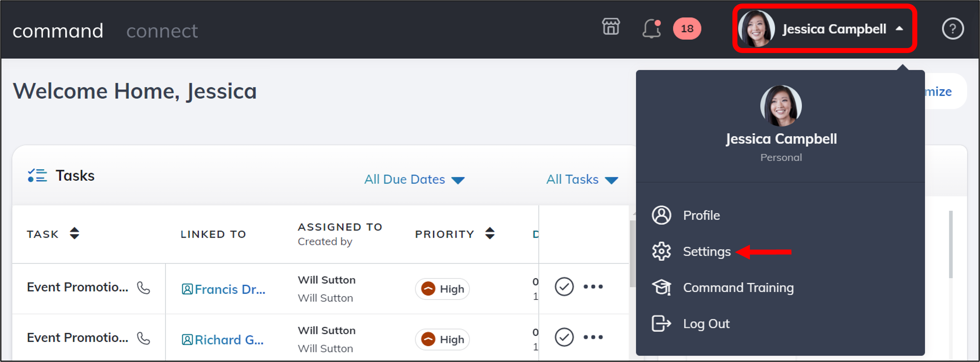This screenshot has height=362, width=980.
Task: Click the tasks list vertical scrollbar
Action: point(632,255)
